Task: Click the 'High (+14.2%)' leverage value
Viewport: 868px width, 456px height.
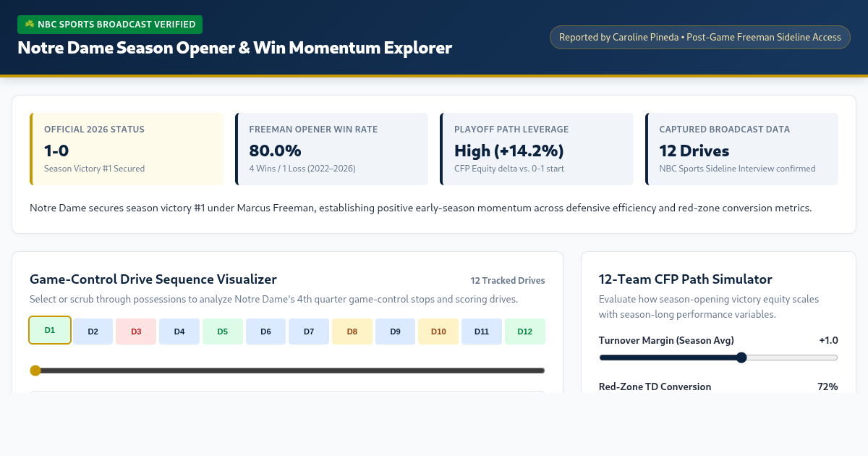Action: 509,151
